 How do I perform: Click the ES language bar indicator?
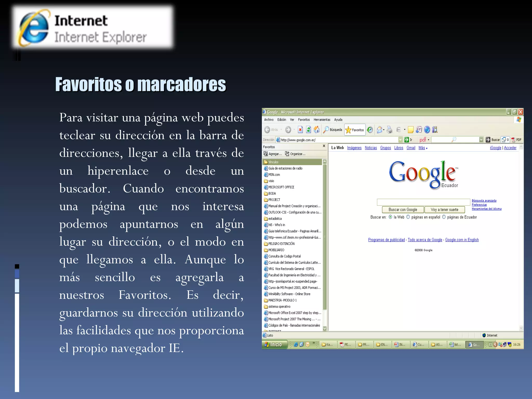490,345
